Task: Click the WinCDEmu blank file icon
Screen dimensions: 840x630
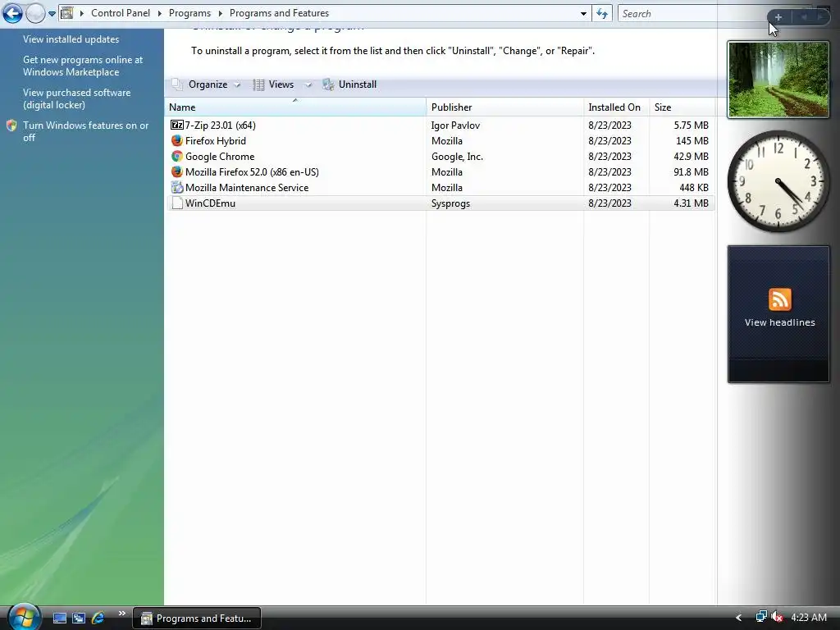Action: click(x=177, y=203)
